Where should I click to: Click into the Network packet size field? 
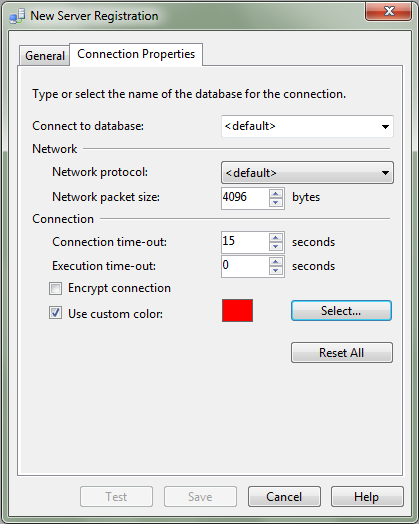245,198
